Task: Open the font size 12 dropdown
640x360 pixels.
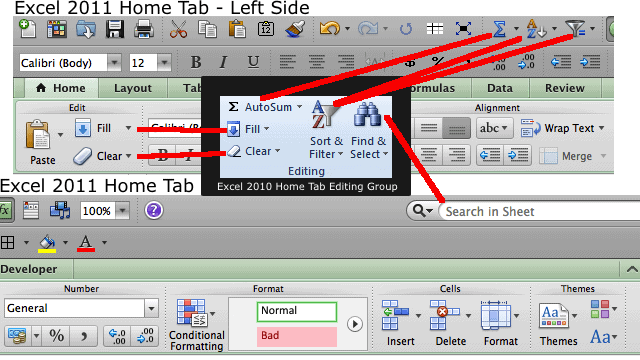Action: [164, 63]
